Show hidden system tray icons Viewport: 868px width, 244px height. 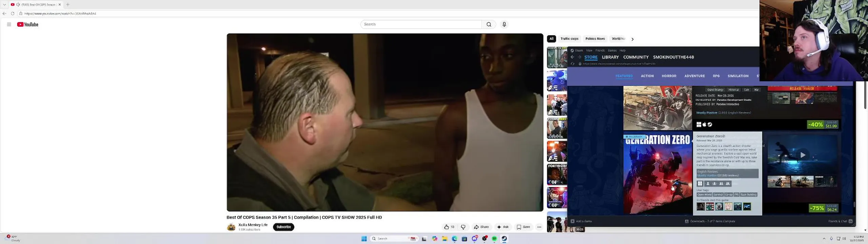pyautogui.click(x=824, y=239)
